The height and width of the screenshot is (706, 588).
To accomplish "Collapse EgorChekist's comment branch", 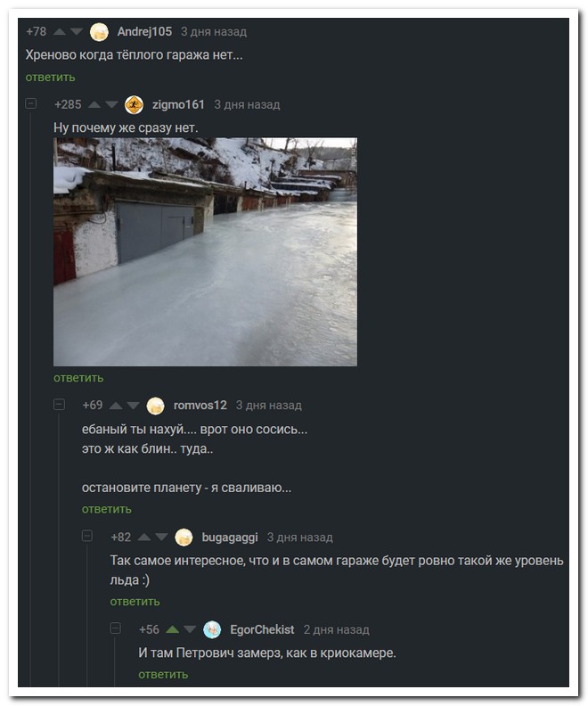I will (x=116, y=628).
